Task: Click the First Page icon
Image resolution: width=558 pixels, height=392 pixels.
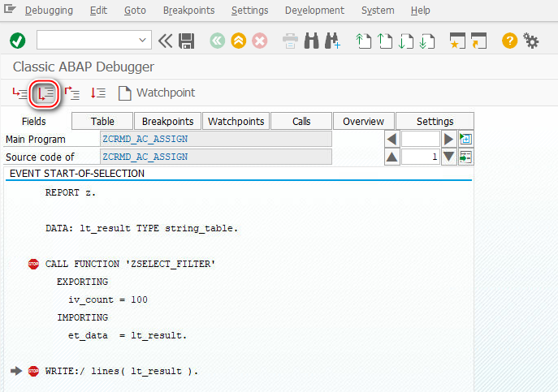Action: [x=363, y=41]
